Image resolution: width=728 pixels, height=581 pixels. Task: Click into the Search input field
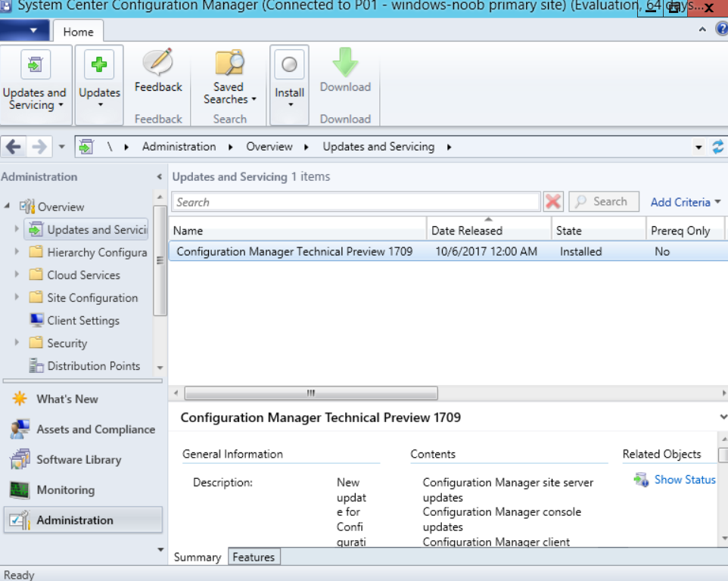pos(356,202)
